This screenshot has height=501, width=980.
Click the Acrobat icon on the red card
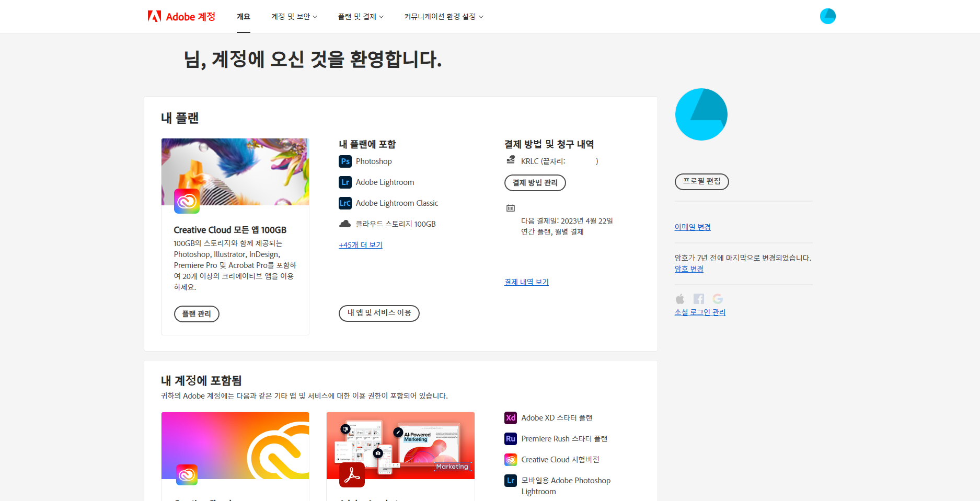352,475
